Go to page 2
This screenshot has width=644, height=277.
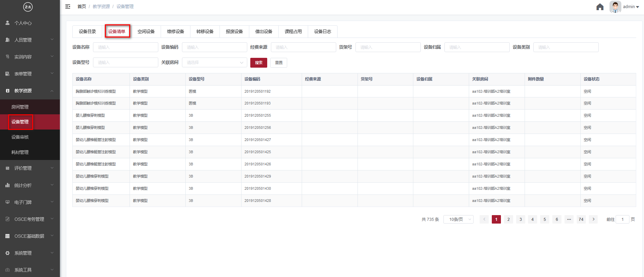508,219
